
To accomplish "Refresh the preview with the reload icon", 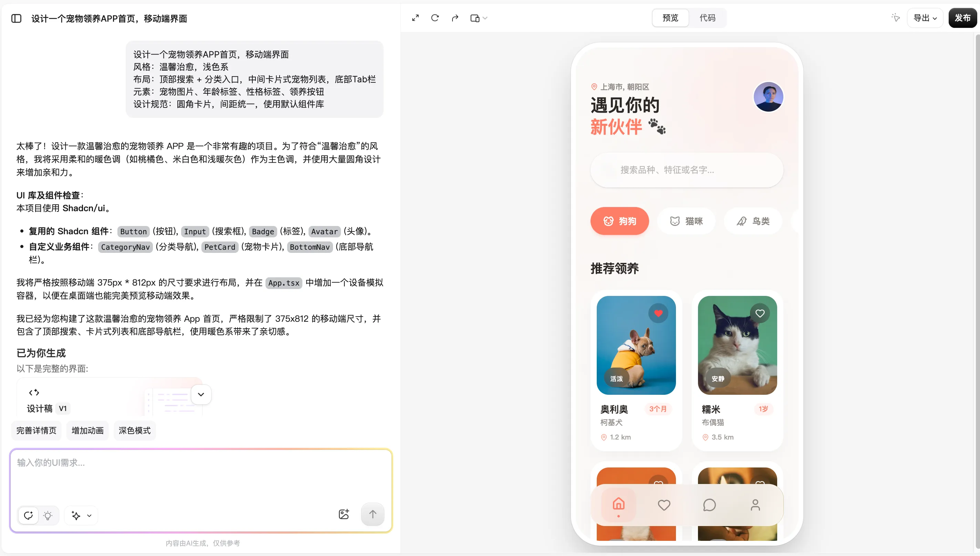I will click(x=435, y=18).
